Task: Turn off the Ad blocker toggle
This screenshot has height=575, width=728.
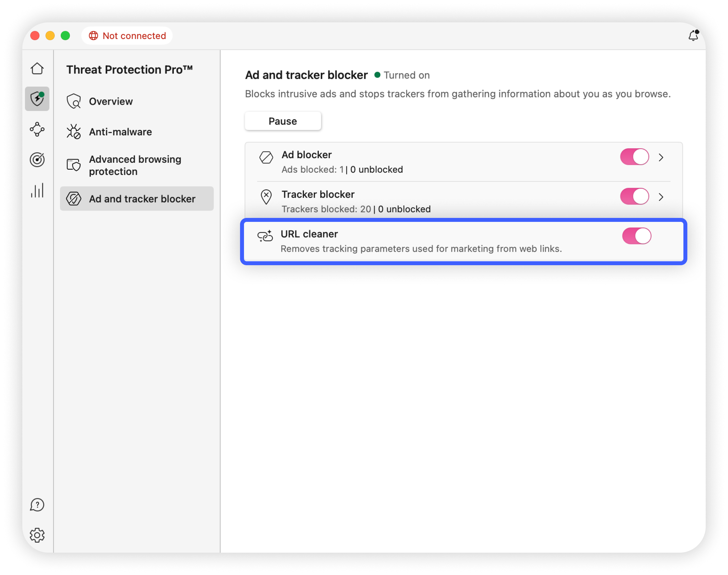Action: (634, 157)
